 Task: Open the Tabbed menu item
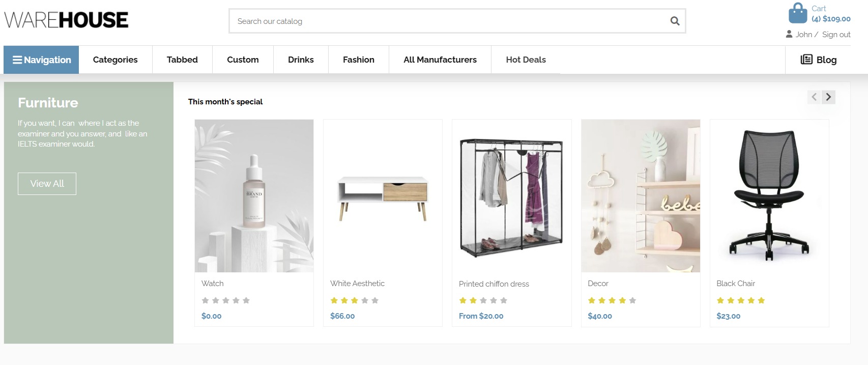coord(182,60)
